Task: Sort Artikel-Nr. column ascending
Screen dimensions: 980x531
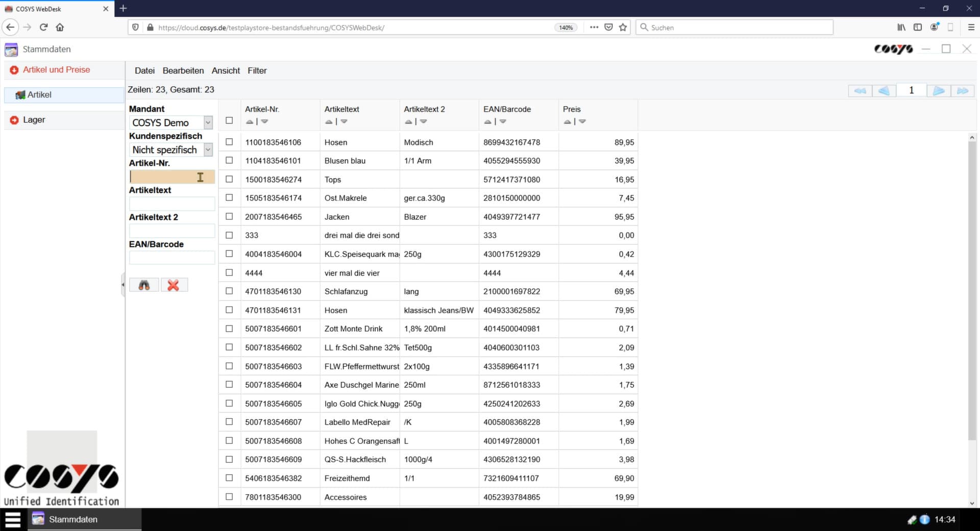Action: point(250,121)
